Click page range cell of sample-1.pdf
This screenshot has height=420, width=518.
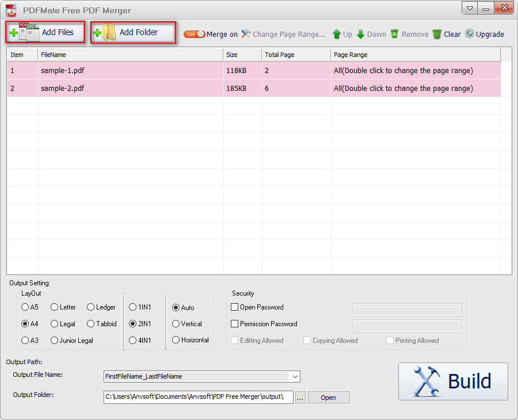pos(416,70)
